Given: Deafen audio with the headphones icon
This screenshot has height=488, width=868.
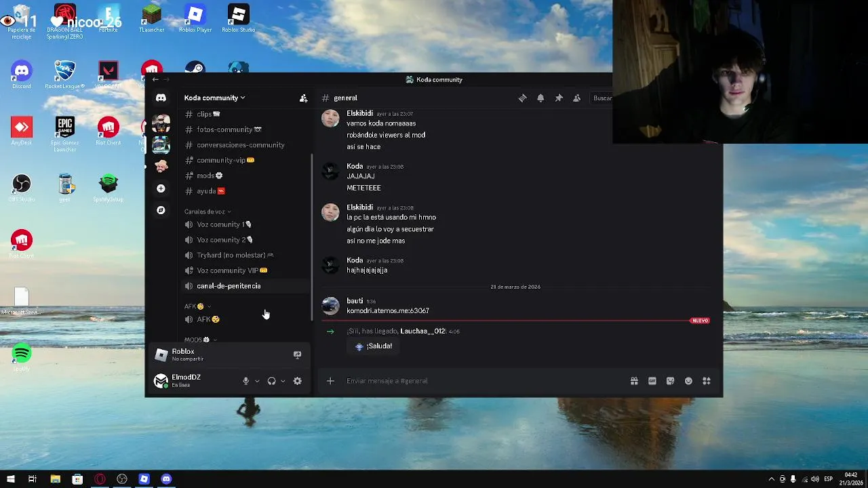Looking at the screenshot, I should pyautogui.click(x=271, y=381).
